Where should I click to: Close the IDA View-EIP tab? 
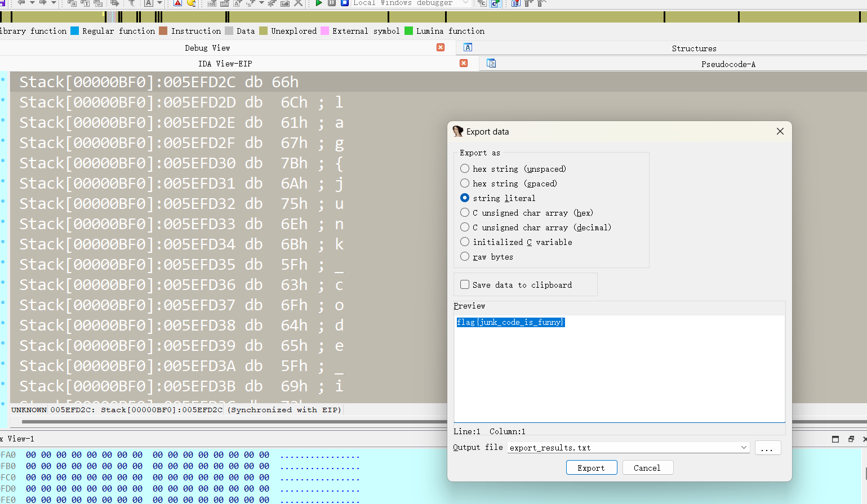pos(464,63)
